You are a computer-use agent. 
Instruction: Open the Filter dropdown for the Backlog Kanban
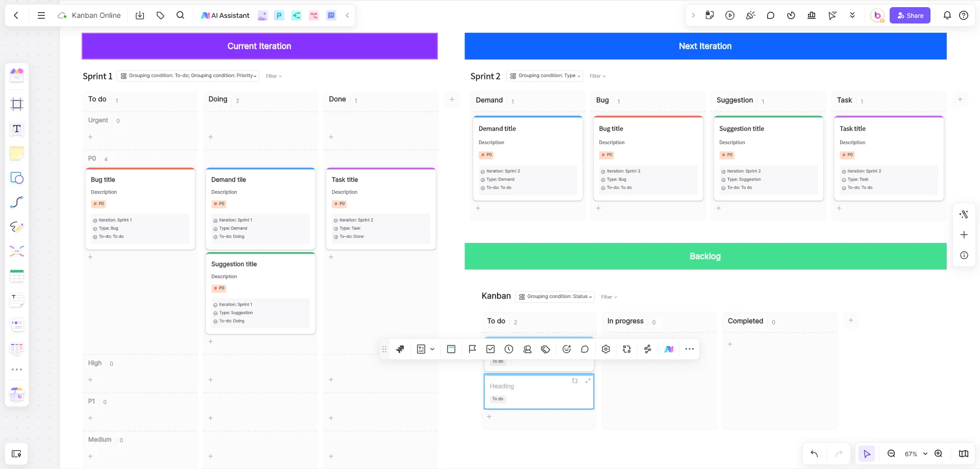(x=609, y=297)
